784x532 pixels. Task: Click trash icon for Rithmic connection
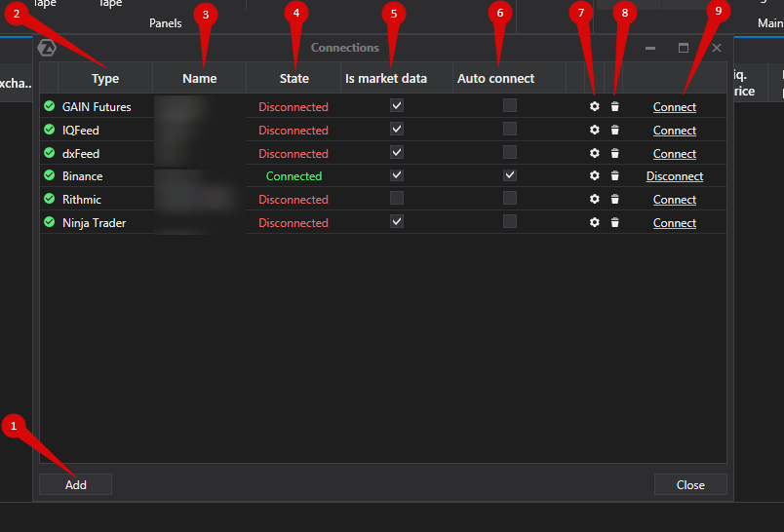click(x=614, y=199)
